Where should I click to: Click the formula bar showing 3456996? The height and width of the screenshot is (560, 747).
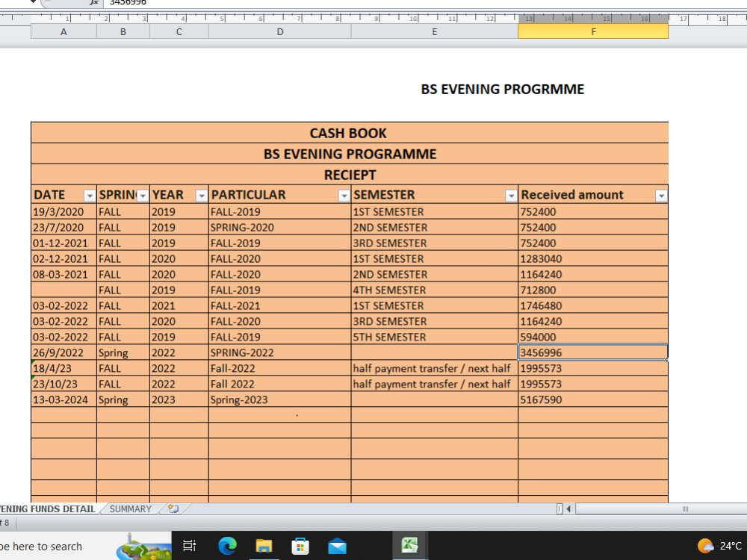[x=424, y=2]
